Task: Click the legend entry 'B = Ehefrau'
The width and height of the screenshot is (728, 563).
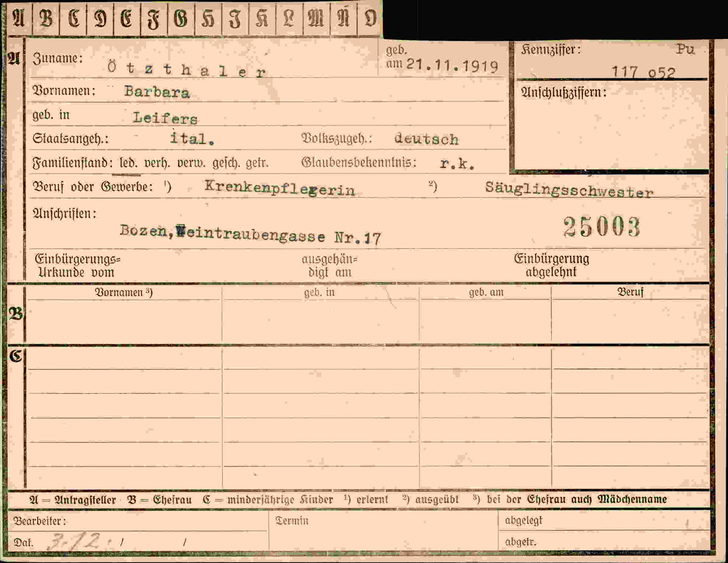Action: [x=159, y=500]
